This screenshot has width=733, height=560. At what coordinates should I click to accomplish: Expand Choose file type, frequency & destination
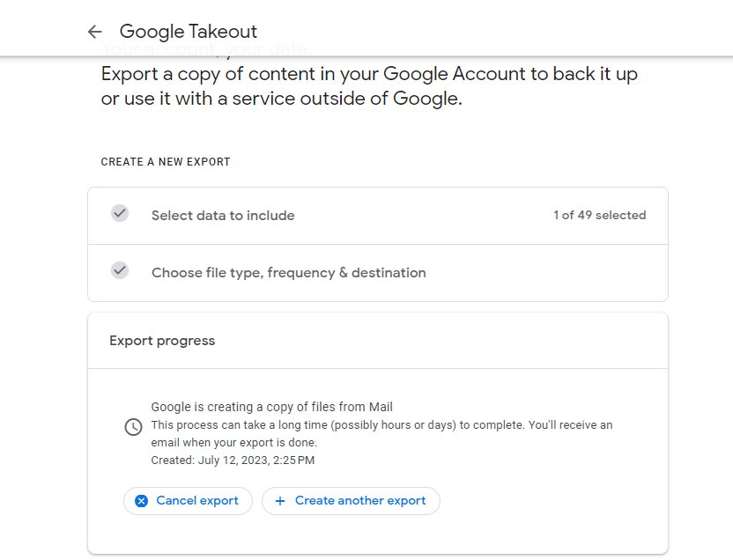pyautogui.click(x=289, y=273)
